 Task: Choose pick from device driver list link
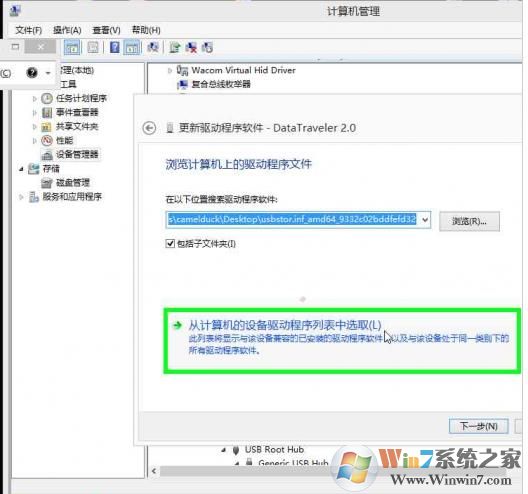285,325
